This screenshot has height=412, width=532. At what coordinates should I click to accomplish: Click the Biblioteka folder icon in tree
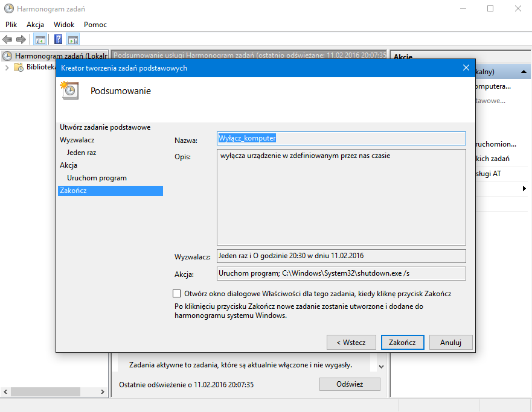click(19, 68)
